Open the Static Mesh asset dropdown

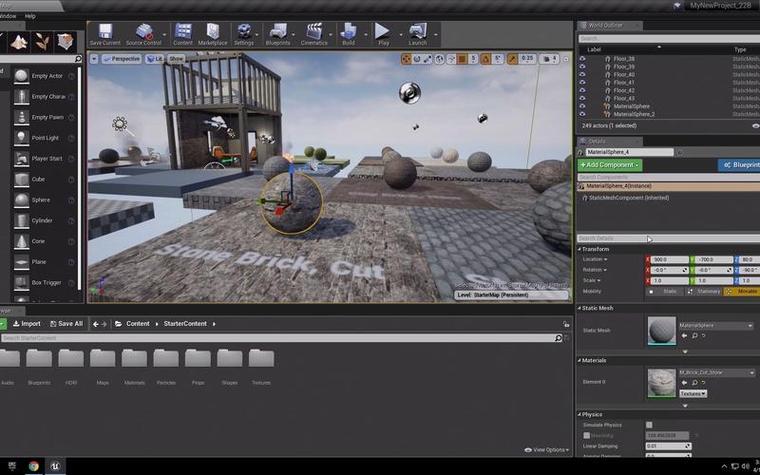point(716,326)
